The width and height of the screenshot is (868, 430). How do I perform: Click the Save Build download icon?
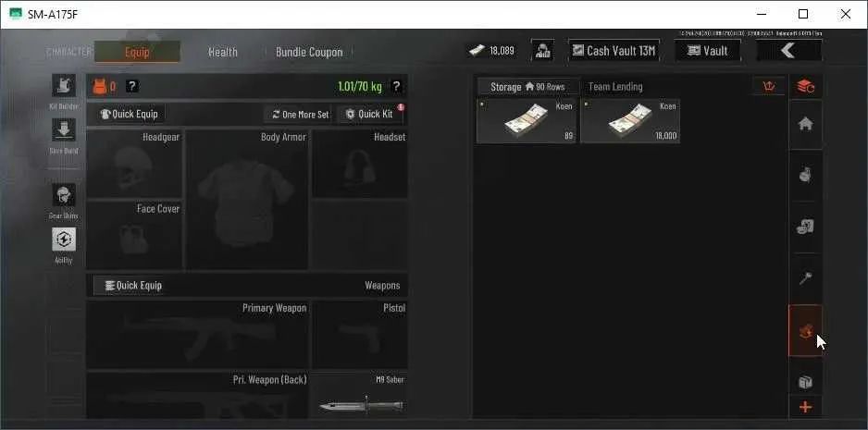(64, 129)
